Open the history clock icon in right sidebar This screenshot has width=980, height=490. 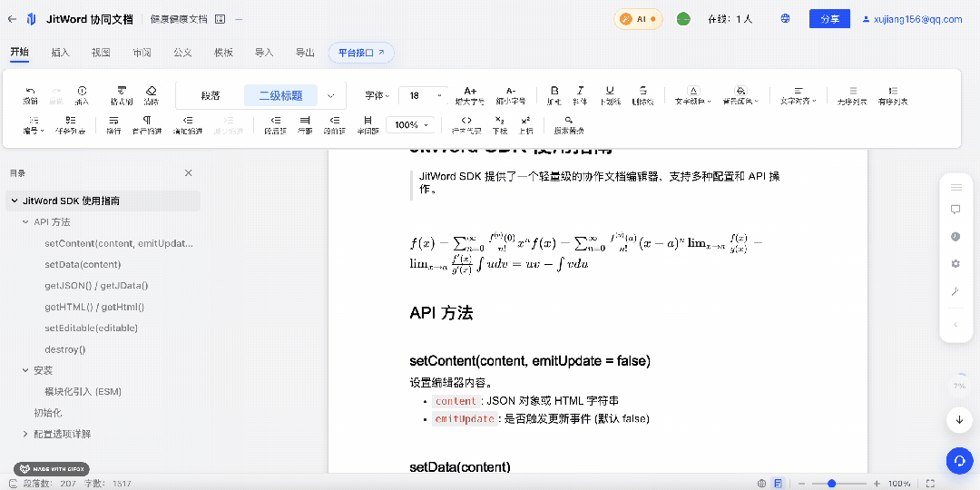(x=955, y=236)
